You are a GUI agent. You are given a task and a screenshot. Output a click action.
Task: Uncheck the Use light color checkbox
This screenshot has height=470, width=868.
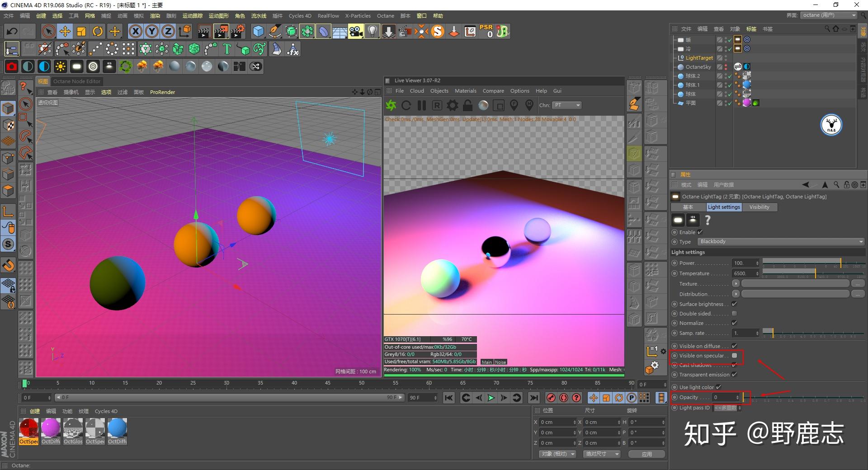click(718, 387)
